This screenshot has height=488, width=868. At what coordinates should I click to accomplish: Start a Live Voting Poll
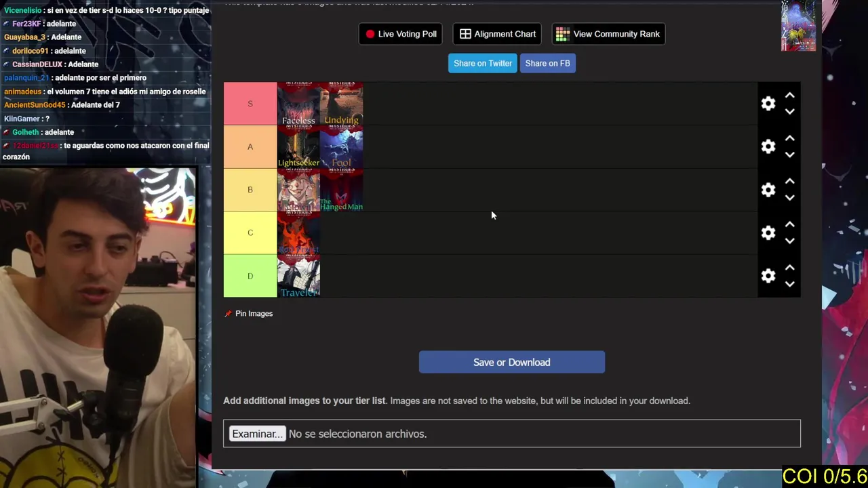pos(401,34)
